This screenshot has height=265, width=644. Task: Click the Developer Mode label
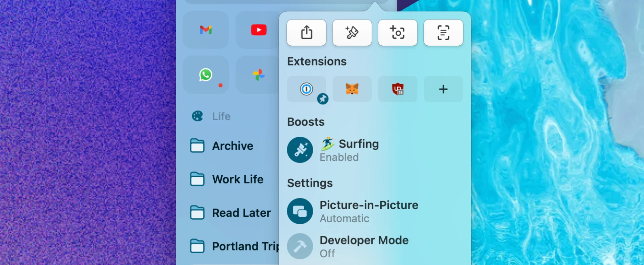click(x=364, y=240)
